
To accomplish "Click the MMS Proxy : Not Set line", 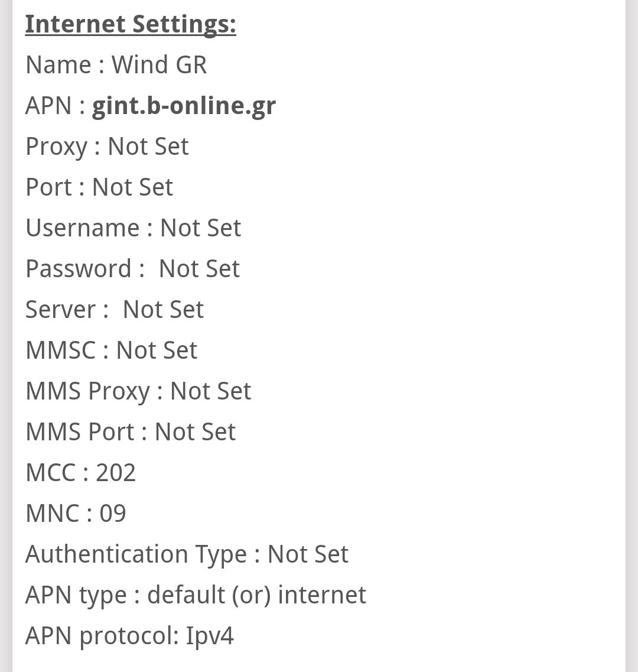I will pyautogui.click(x=138, y=391).
